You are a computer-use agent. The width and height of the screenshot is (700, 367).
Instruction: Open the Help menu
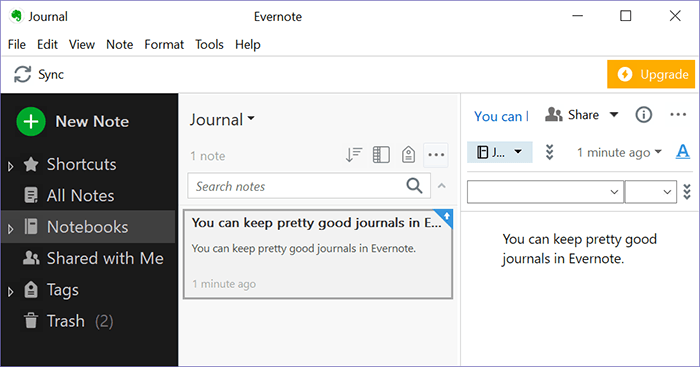[248, 45]
